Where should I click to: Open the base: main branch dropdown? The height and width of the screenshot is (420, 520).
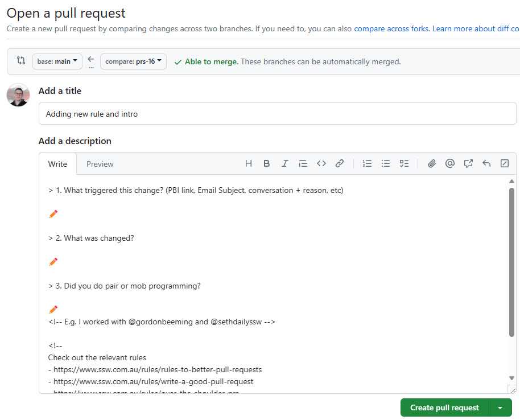pos(57,61)
